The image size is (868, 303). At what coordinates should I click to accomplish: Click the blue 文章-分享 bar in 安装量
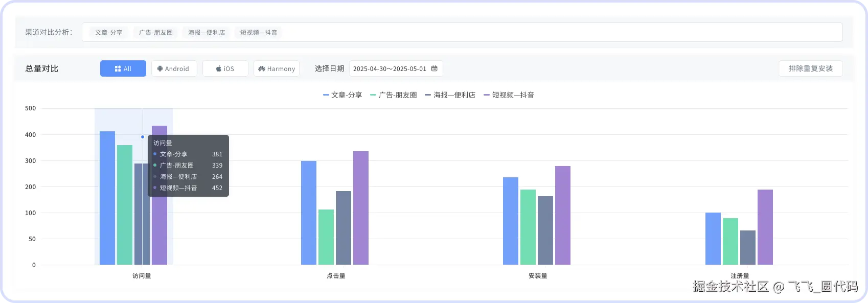click(x=511, y=221)
